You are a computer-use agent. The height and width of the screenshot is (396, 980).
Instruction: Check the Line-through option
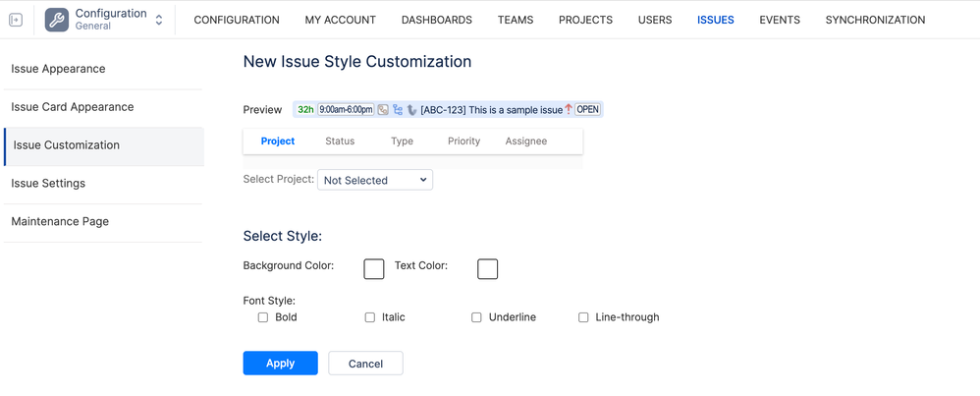pyautogui.click(x=583, y=317)
